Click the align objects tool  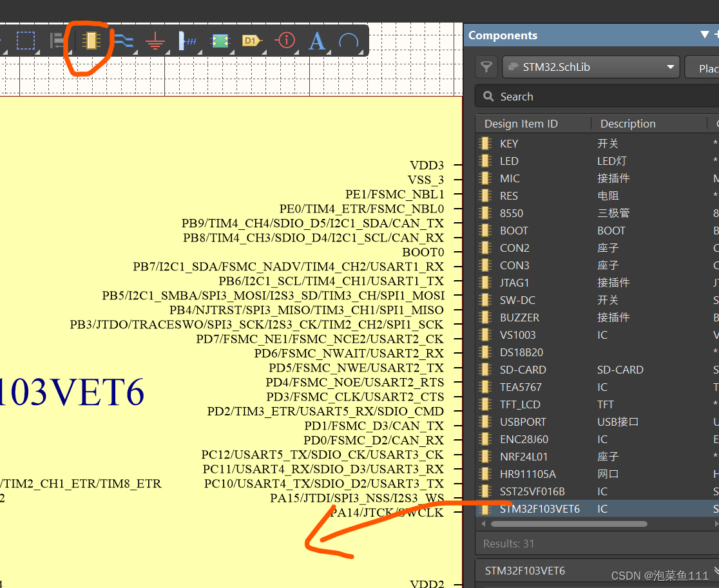click(x=57, y=41)
